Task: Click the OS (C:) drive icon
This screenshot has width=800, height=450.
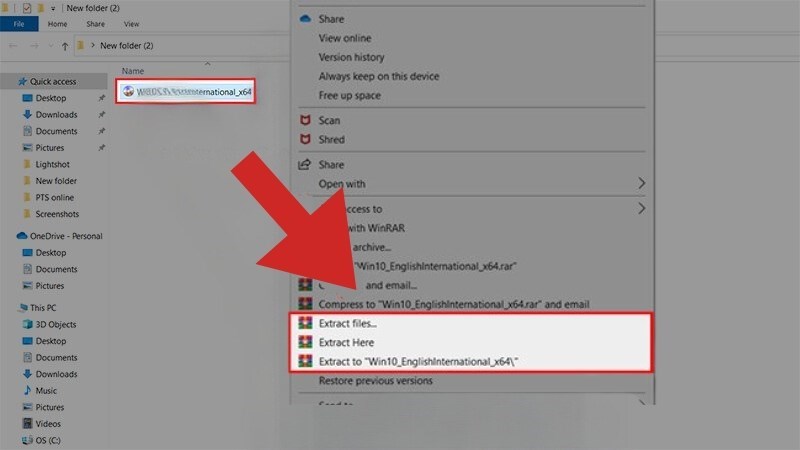Action: point(27,440)
